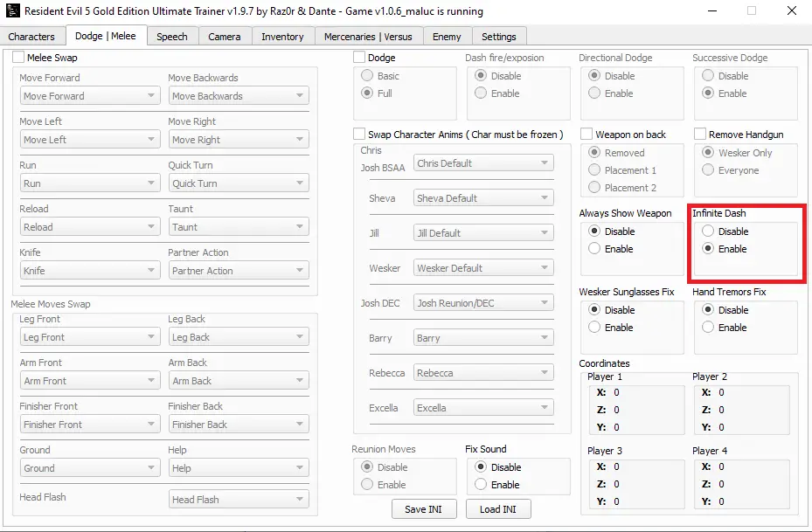Open the Knife dropdown
The width and height of the screenshot is (812, 532).
click(90, 271)
